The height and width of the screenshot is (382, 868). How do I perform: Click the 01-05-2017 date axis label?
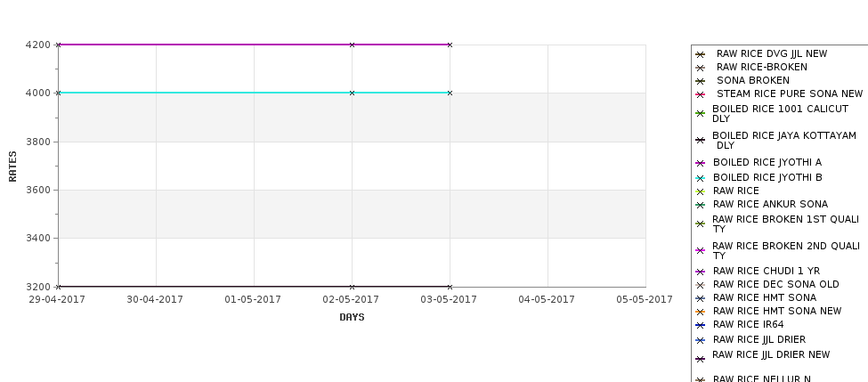pos(253,299)
